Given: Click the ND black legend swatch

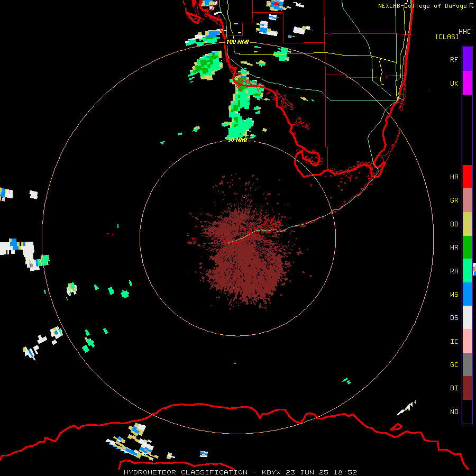Looking at the screenshot, I should (x=467, y=411).
